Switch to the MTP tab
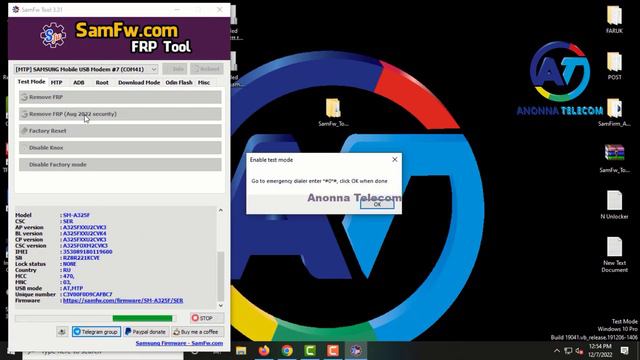 [56, 82]
